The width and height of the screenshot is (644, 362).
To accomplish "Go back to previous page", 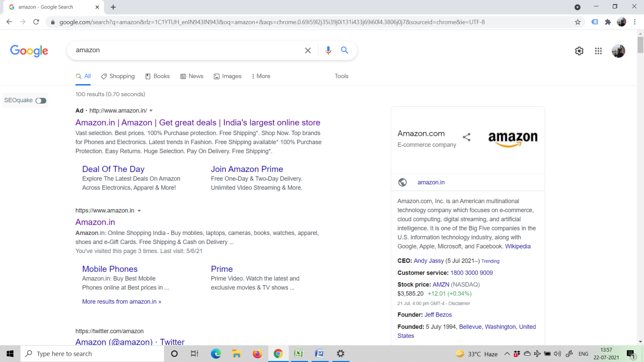I will [x=9, y=22].
